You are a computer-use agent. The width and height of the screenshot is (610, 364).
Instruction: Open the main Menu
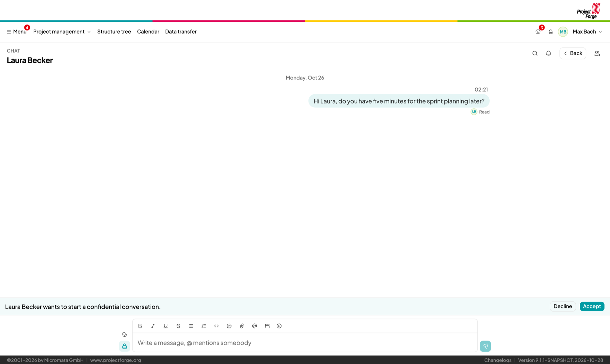[x=17, y=31]
